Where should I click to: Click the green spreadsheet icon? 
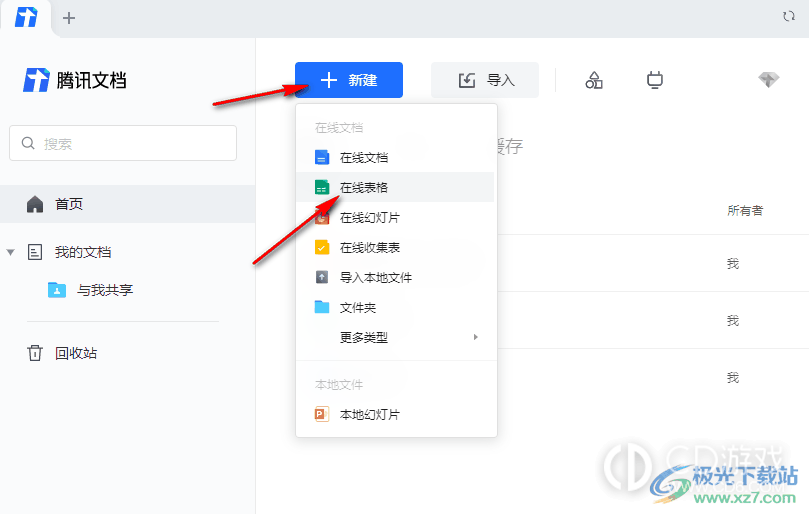322,187
